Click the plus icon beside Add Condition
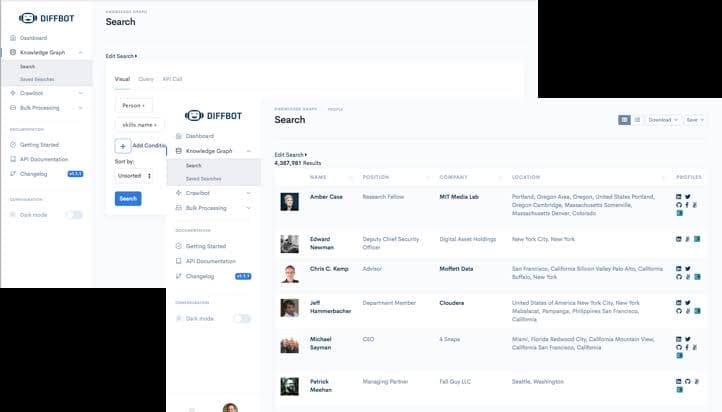 click(x=122, y=146)
